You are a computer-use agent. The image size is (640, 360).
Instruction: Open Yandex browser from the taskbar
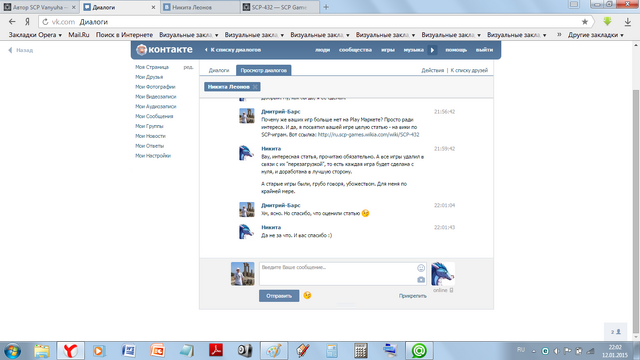(70, 351)
